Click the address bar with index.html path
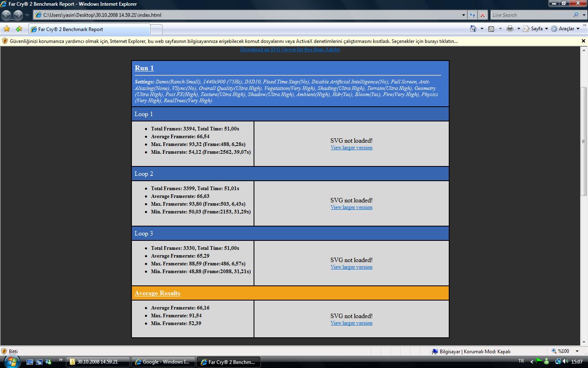Viewport: 588px width, 368px height. [247, 15]
